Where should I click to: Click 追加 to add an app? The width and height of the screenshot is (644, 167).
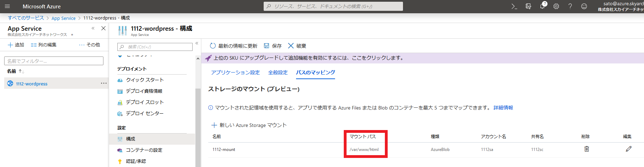pyautogui.click(x=16, y=45)
